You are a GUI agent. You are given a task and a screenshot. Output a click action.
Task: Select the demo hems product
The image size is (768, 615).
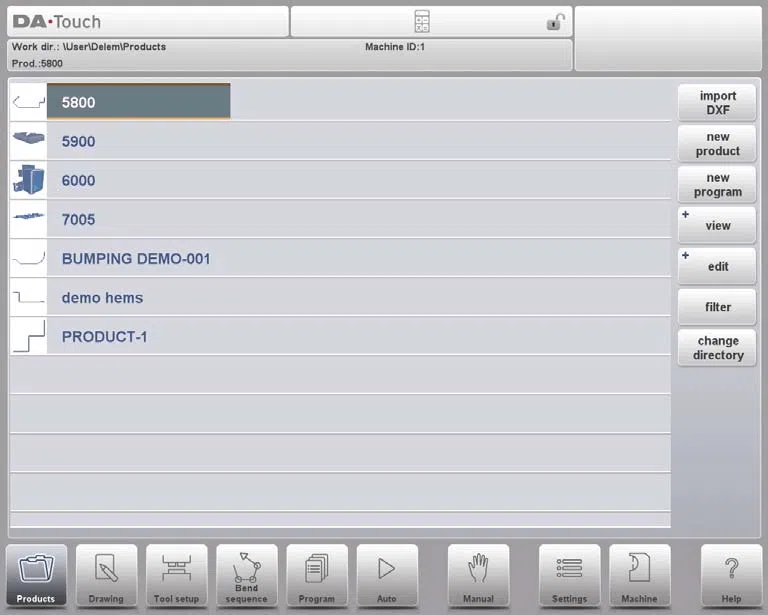tap(340, 297)
